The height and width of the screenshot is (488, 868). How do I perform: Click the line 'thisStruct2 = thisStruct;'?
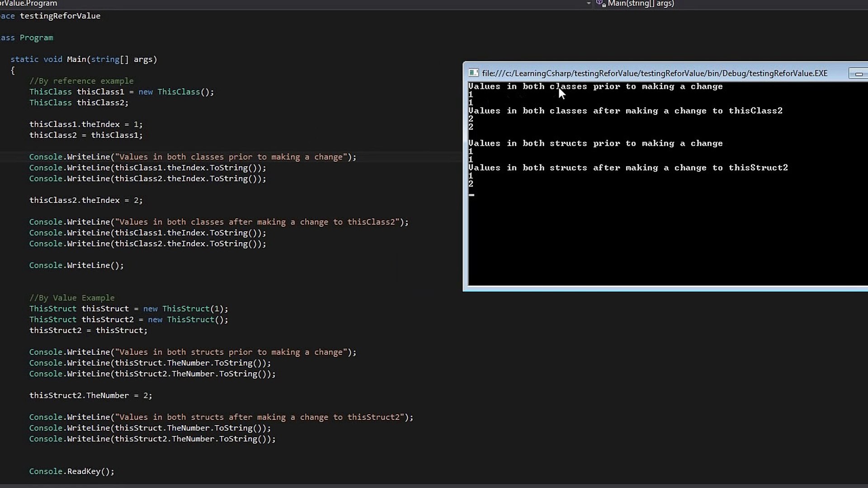click(x=88, y=330)
